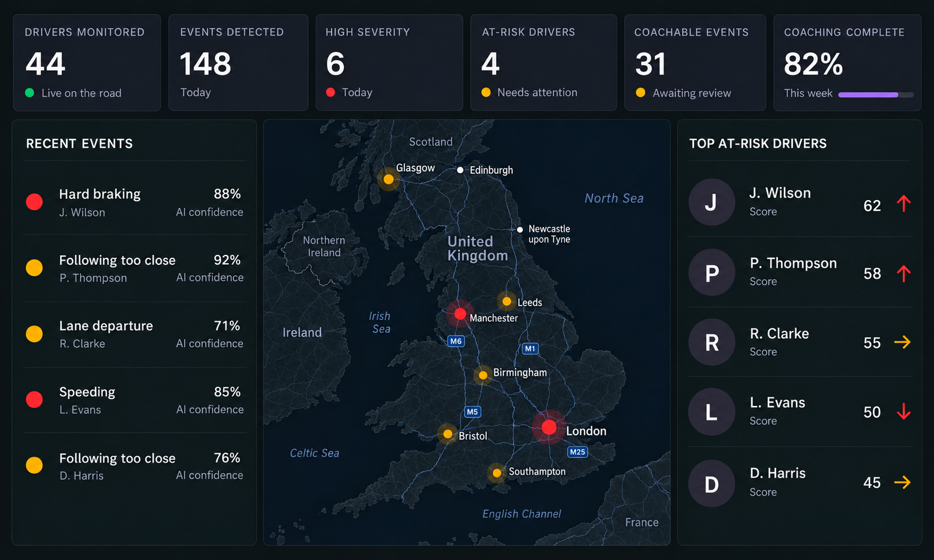Viewport: 934px width, 560px height.
Task: Click D. Harris' score 45
Action: pos(872,483)
